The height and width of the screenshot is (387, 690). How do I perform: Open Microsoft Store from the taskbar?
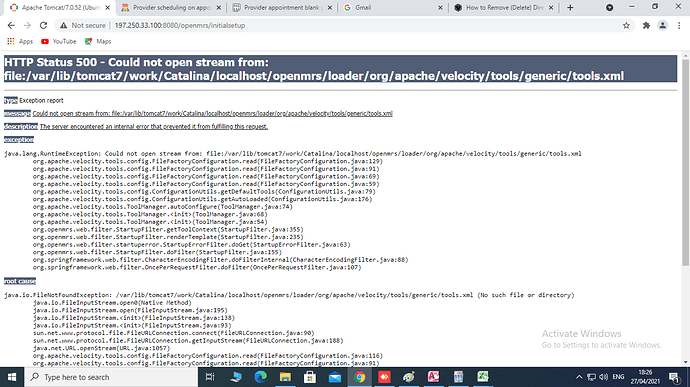pos(310,377)
